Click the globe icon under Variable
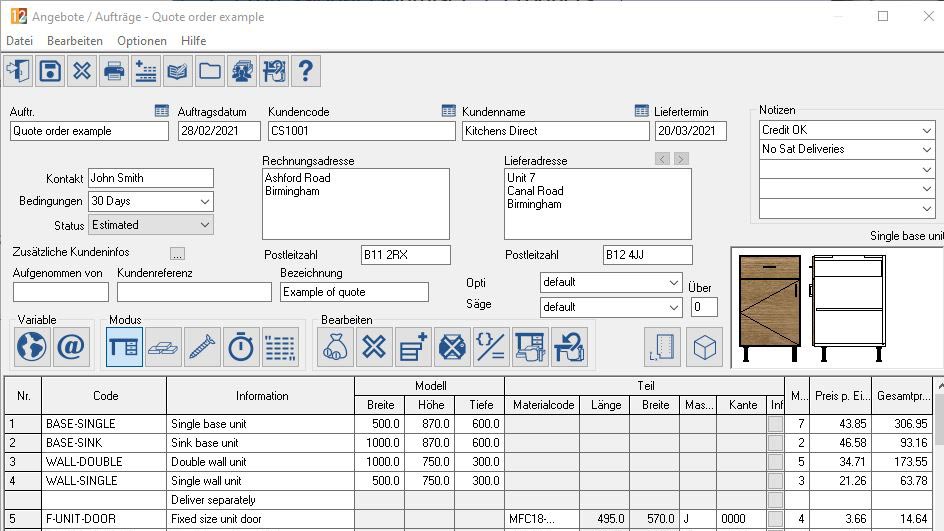 click(x=32, y=347)
